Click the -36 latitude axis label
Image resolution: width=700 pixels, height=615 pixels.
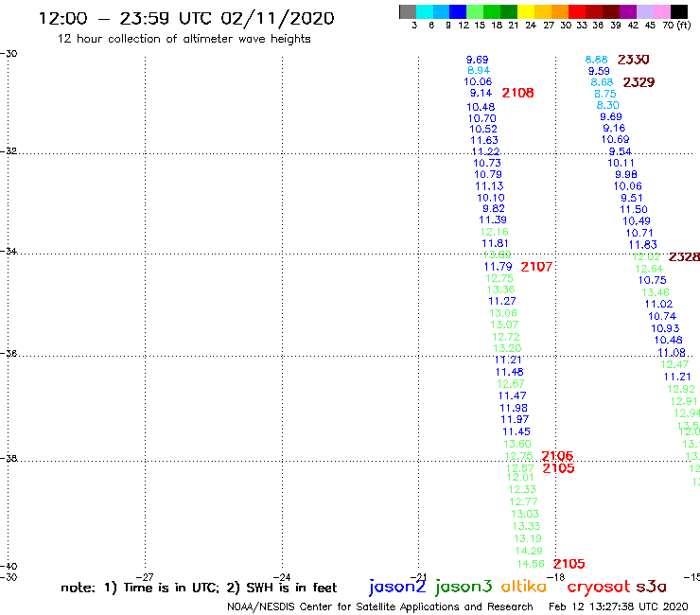(x=9, y=354)
